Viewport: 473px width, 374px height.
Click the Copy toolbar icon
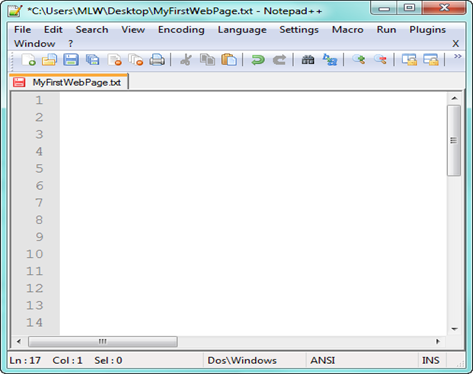point(207,60)
